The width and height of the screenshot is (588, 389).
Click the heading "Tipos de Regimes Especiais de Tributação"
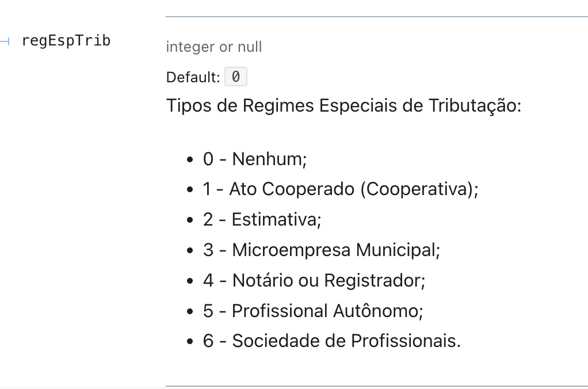pyautogui.click(x=343, y=105)
